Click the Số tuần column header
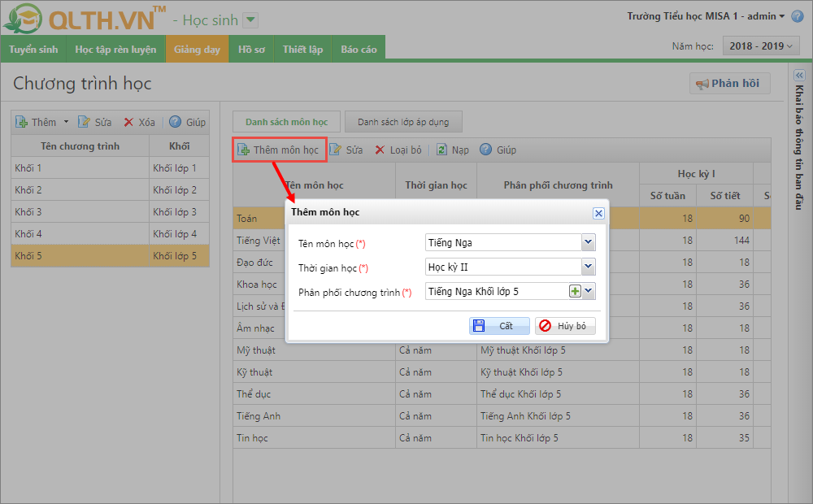Screen dimensions: 813x504 tap(667, 195)
